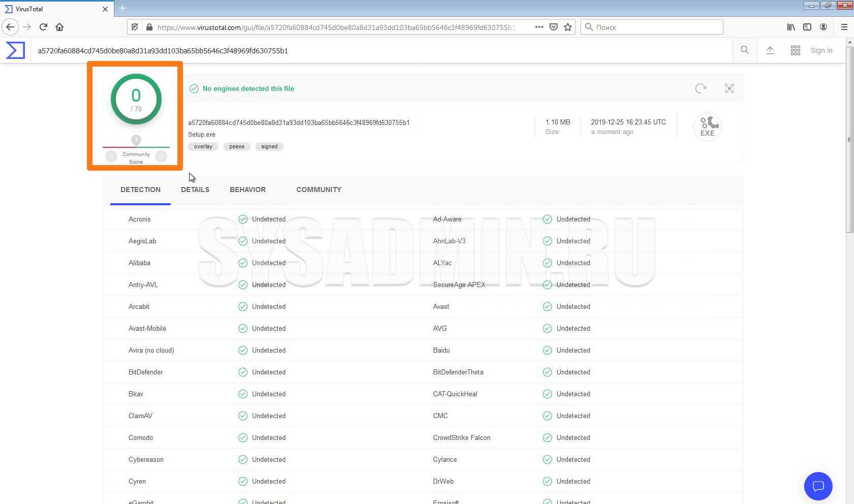
Task: Click the Sign in link
Action: point(821,50)
